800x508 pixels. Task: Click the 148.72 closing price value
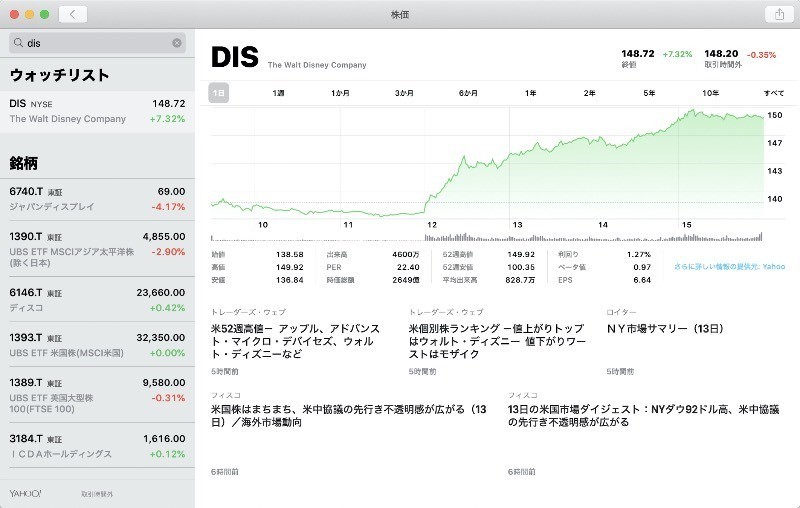point(638,54)
